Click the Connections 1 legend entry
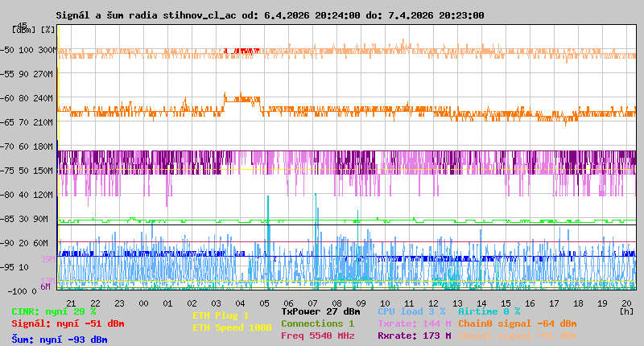 317,323
